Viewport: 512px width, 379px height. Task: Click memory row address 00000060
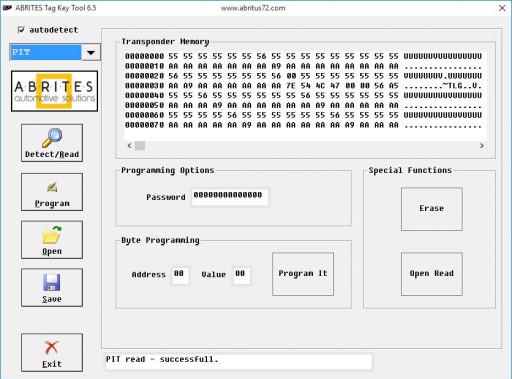pos(144,115)
